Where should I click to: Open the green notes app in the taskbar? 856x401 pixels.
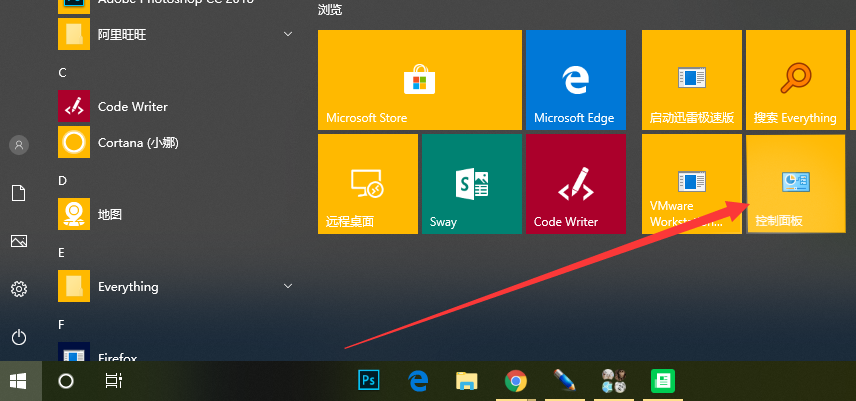tap(663, 381)
